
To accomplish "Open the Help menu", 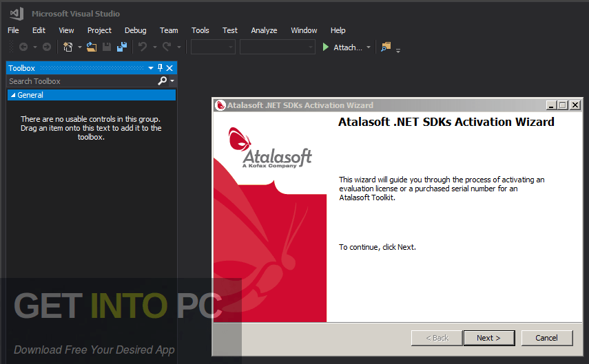I will tap(338, 30).
